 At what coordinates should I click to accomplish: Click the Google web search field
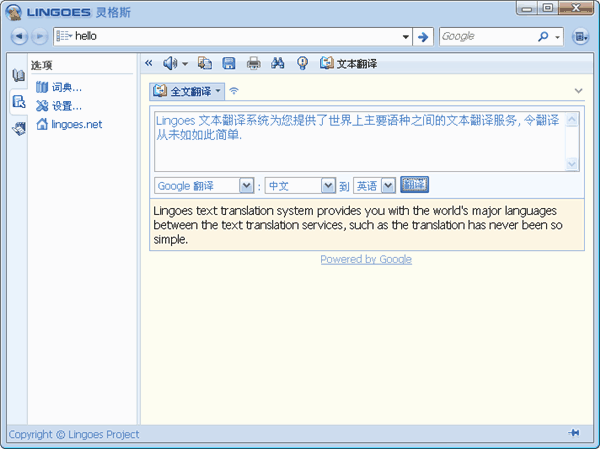click(487, 36)
